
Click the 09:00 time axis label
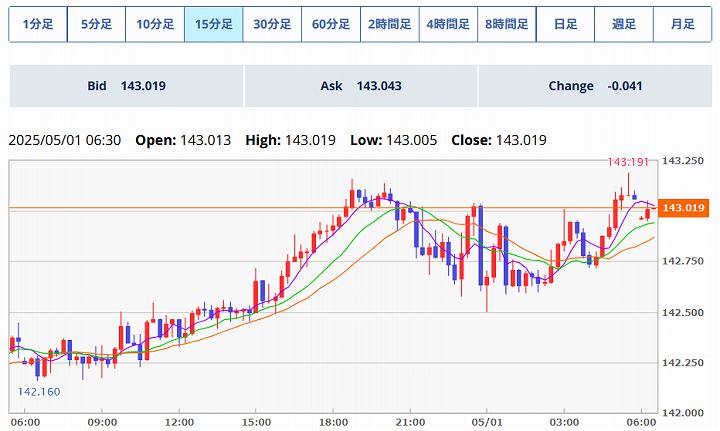click(102, 422)
